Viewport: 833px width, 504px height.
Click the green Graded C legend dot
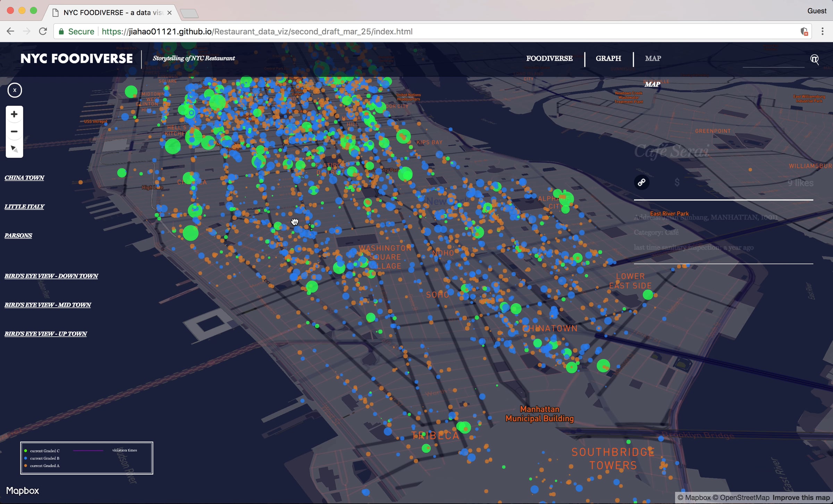(x=26, y=451)
